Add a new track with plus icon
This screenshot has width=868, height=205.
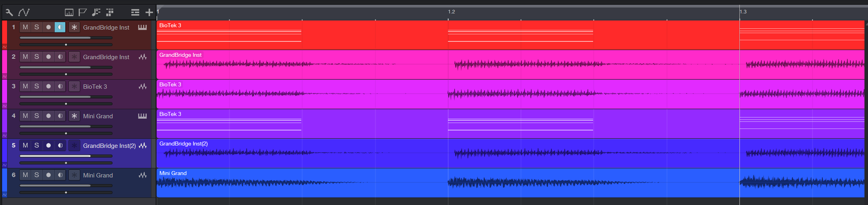coord(149,13)
